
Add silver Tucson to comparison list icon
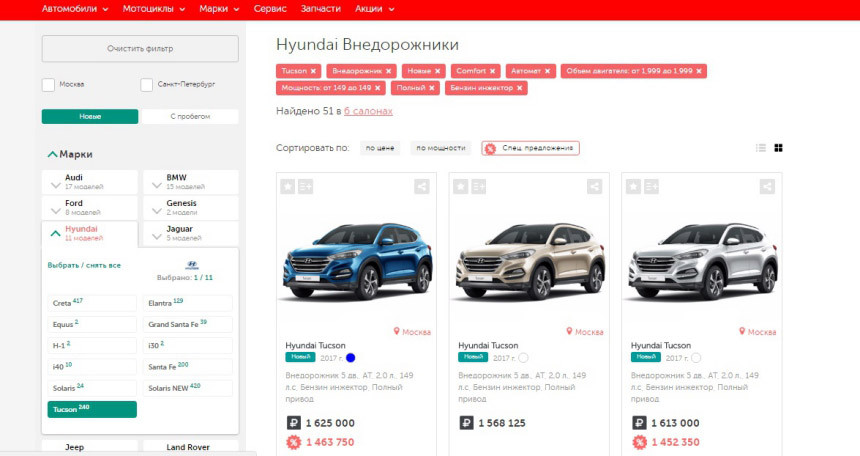tap(651, 187)
